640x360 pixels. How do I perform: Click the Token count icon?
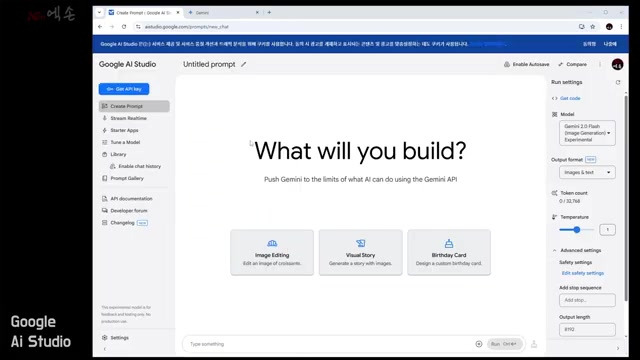pyautogui.click(x=554, y=193)
